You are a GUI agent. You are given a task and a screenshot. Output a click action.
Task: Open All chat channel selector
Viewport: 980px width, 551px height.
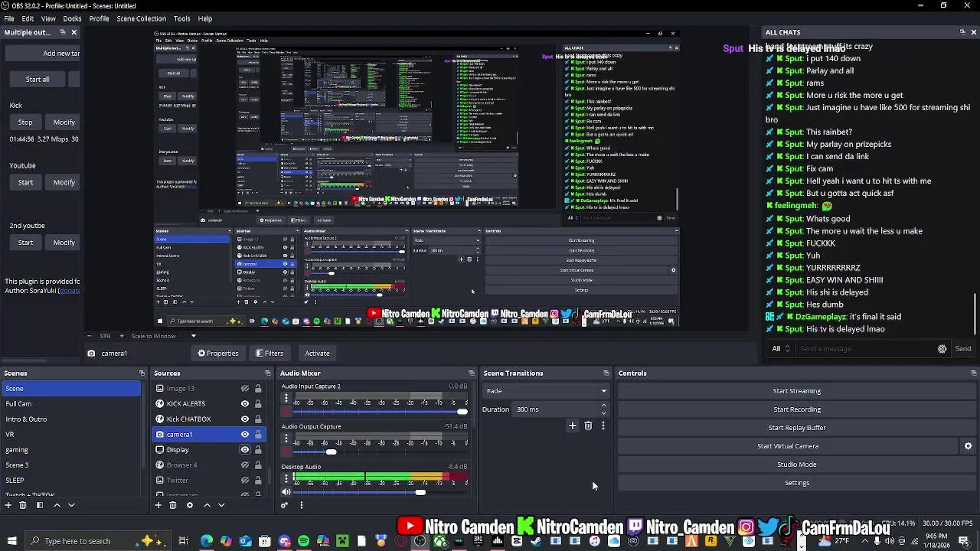781,349
